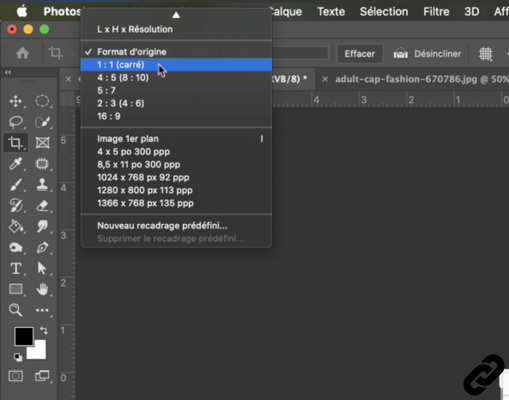Select the Brush tool
The image size is (509, 400).
click(x=16, y=185)
